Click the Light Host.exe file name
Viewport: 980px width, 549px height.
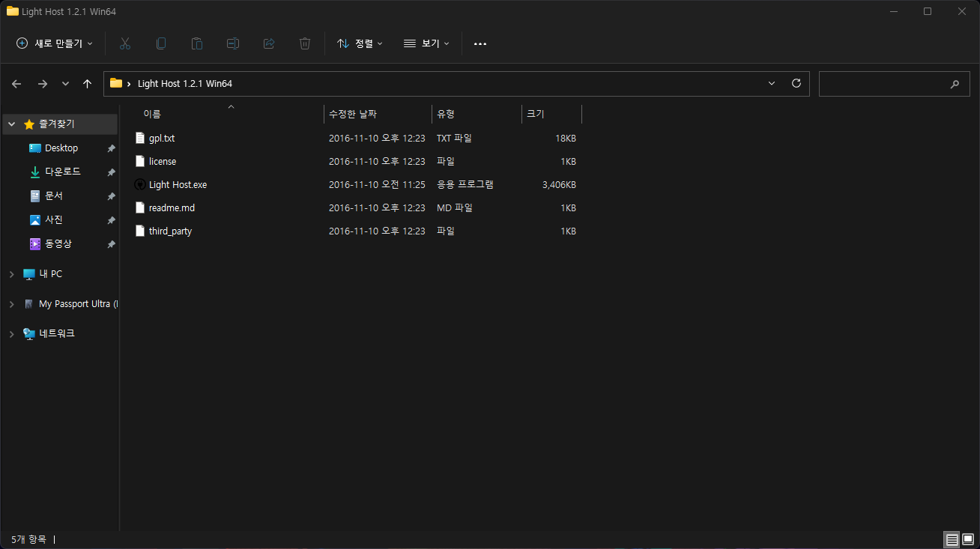click(178, 184)
